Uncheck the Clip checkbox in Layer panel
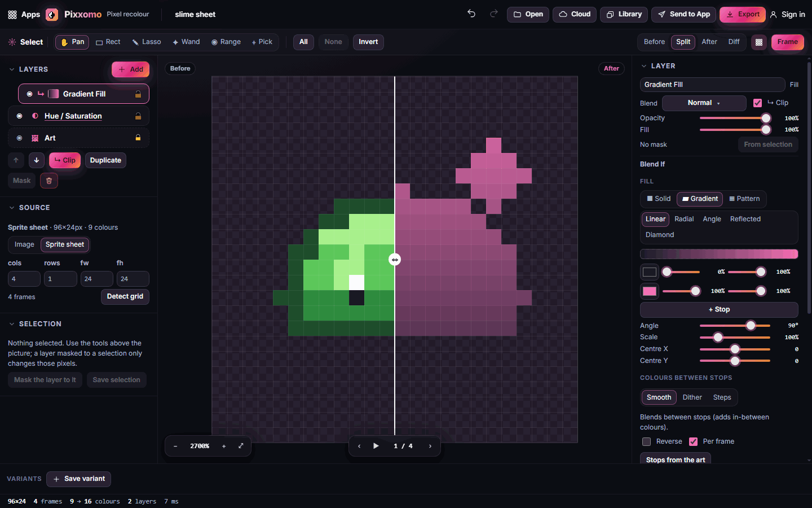Screen dimensions: 812x508 (757, 103)
